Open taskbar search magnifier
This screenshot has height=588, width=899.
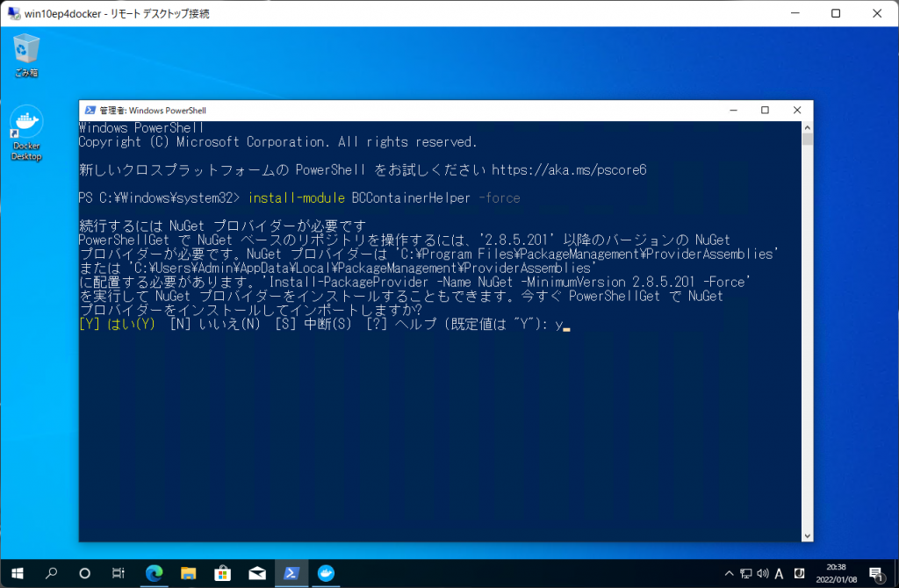point(51,573)
